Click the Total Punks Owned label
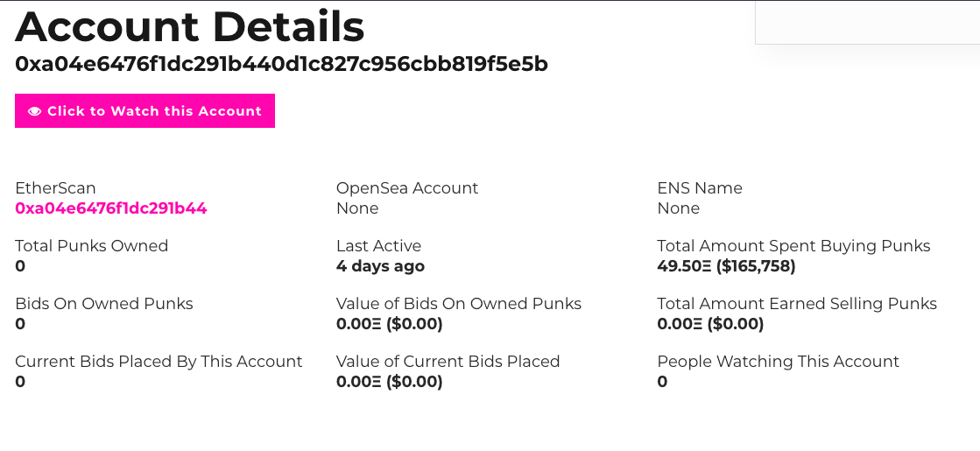This screenshot has height=451, width=980. [91, 246]
